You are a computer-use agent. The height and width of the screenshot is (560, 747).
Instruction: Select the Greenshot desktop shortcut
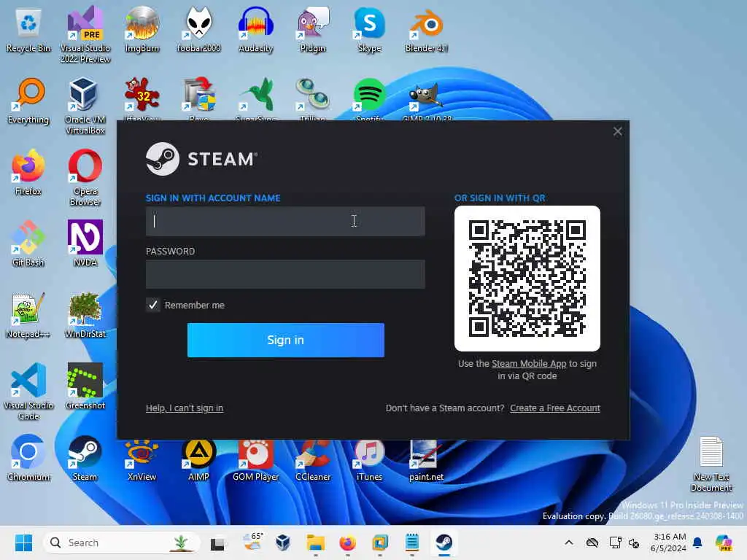pyautogui.click(x=85, y=386)
